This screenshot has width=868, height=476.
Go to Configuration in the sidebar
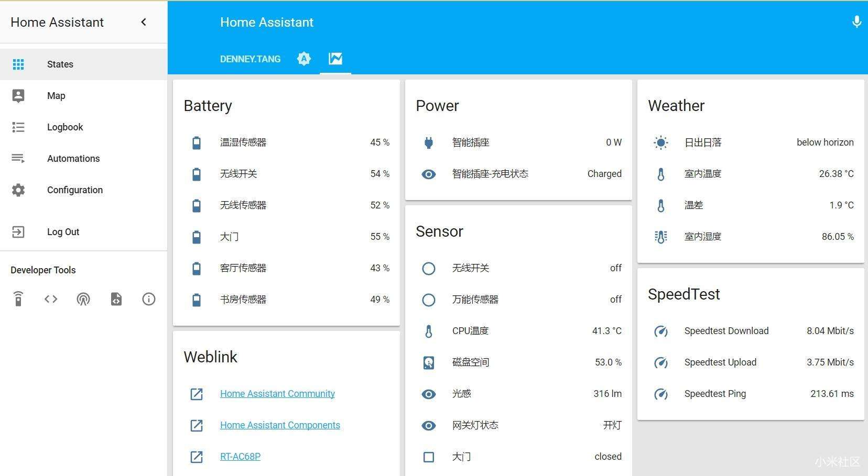pos(75,190)
